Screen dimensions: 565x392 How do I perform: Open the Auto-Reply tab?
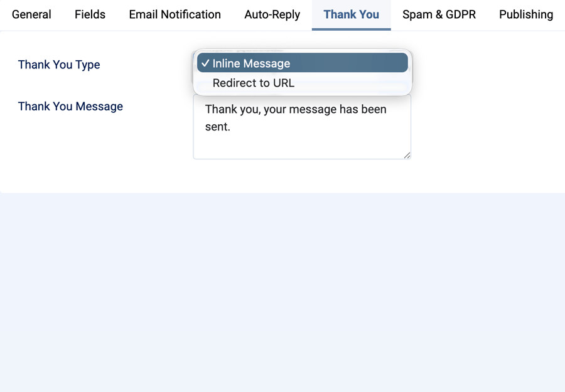point(272,14)
